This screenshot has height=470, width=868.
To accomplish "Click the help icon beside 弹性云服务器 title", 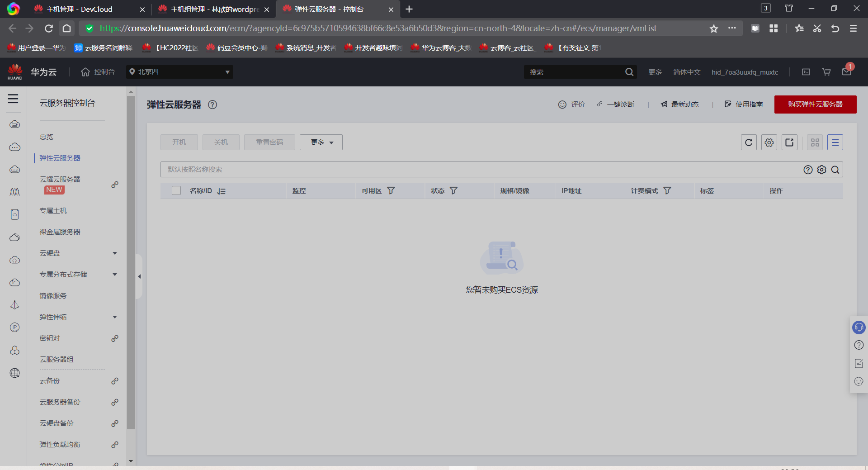I will pos(212,105).
